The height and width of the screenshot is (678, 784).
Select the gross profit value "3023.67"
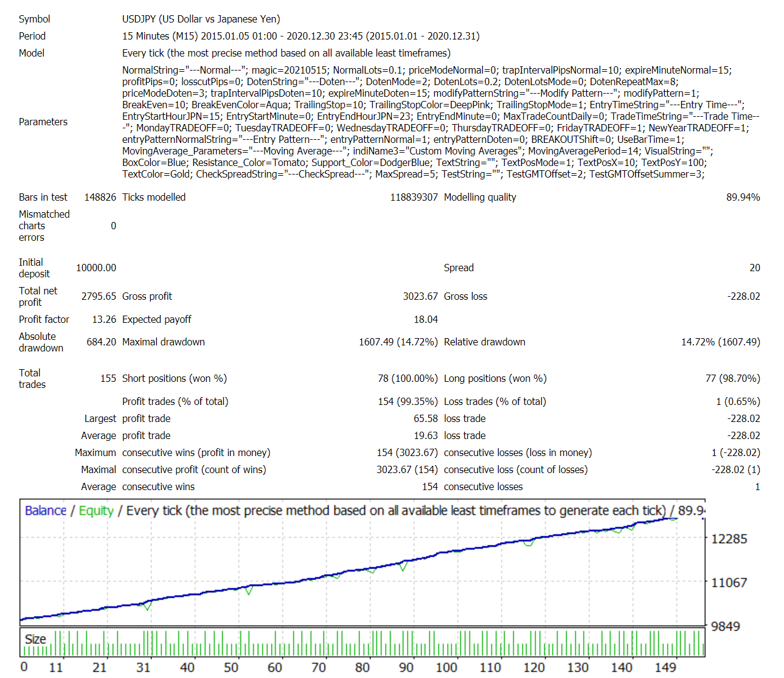pos(420,297)
